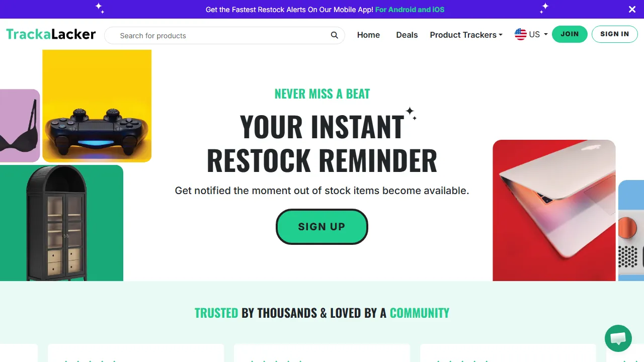644x362 pixels.
Task: Click the SIGN UP call-to-action
Action: click(321, 227)
